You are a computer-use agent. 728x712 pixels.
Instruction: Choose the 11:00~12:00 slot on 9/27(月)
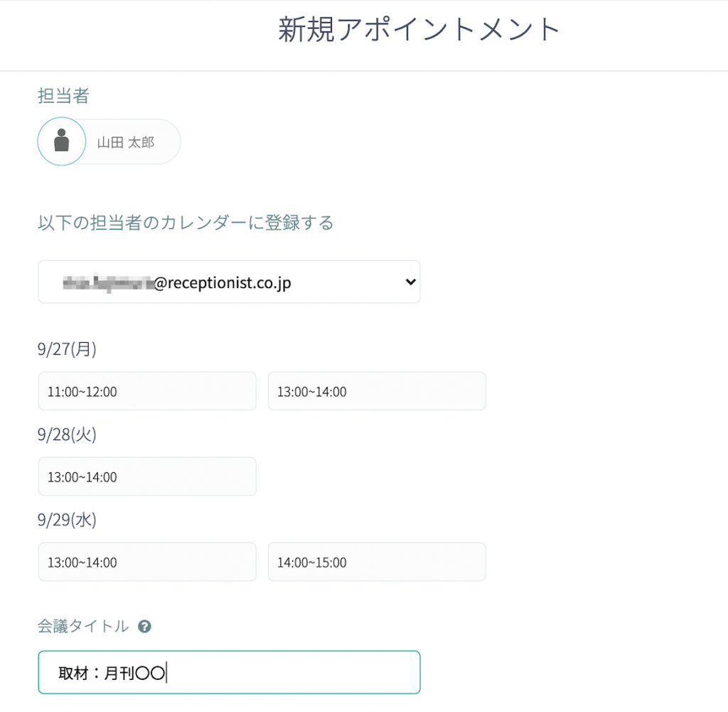147,391
